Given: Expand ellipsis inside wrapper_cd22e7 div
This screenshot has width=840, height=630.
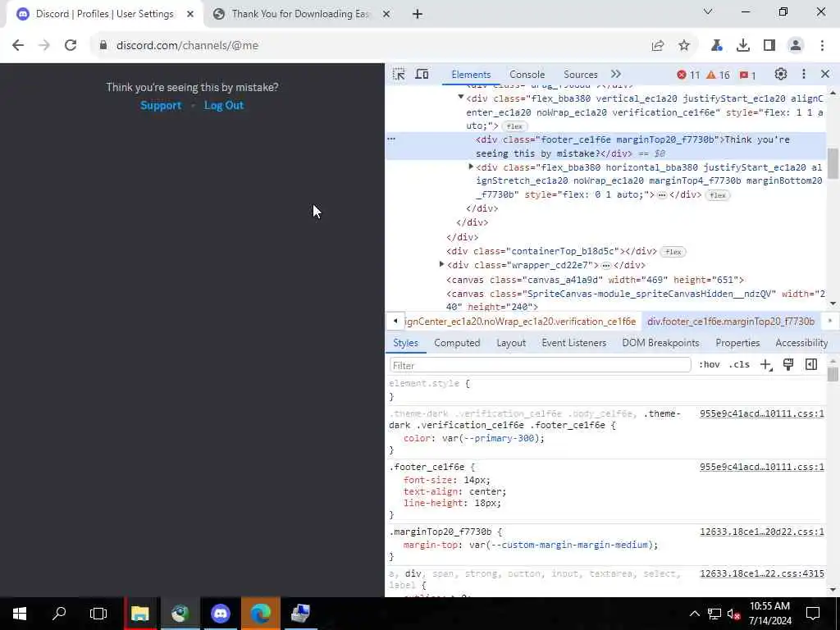Looking at the screenshot, I should coord(606,266).
